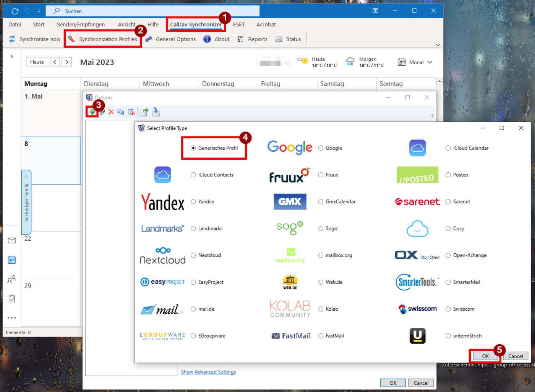Image resolution: width=535 pixels, height=392 pixels.
Task: Switch to the Ansicht tab
Action: click(x=126, y=24)
